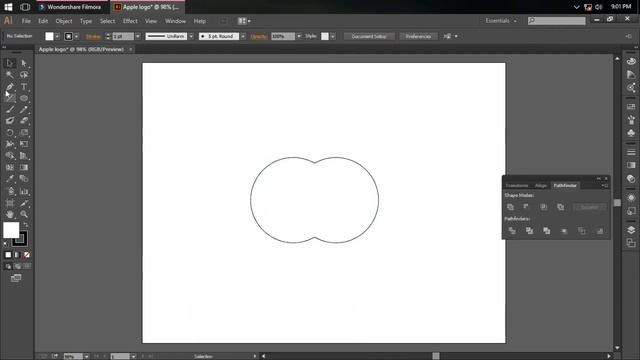This screenshot has height=360, width=640.
Task: Switch to the Transform panel tab
Action: coord(517,185)
